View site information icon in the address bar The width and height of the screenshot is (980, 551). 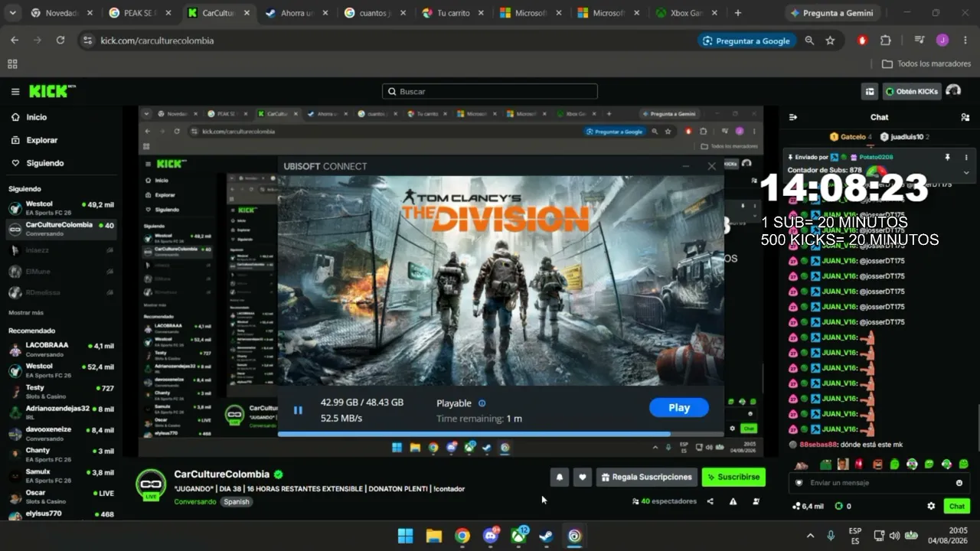[x=87, y=41]
